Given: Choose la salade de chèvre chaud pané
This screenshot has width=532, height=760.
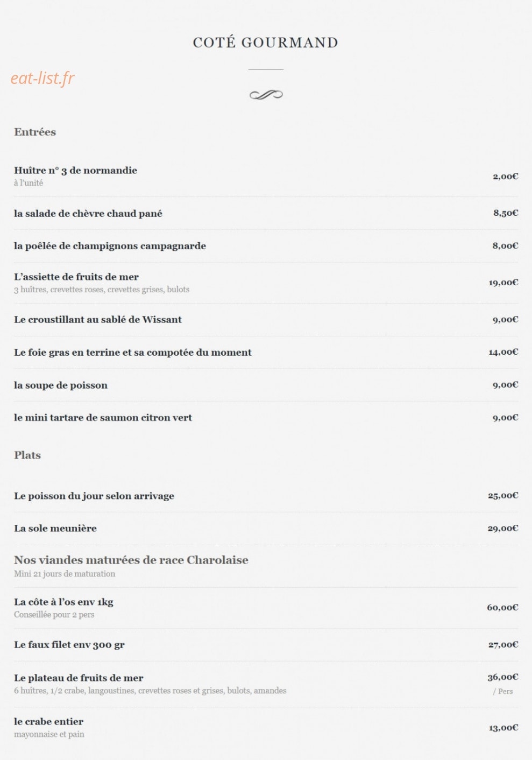Looking at the screenshot, I should click(x=88, y=213).
